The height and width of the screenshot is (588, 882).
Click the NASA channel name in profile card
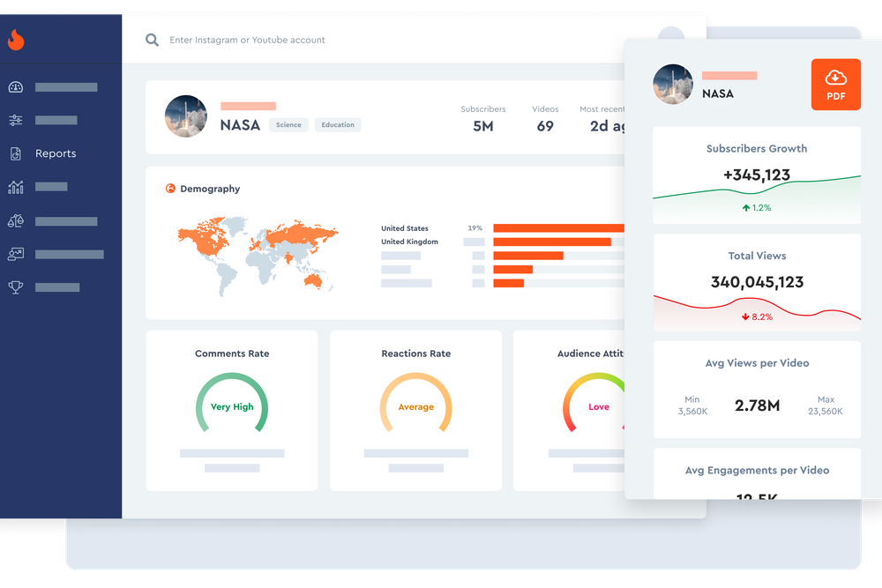pyautogui.click(x=240, y=125)
